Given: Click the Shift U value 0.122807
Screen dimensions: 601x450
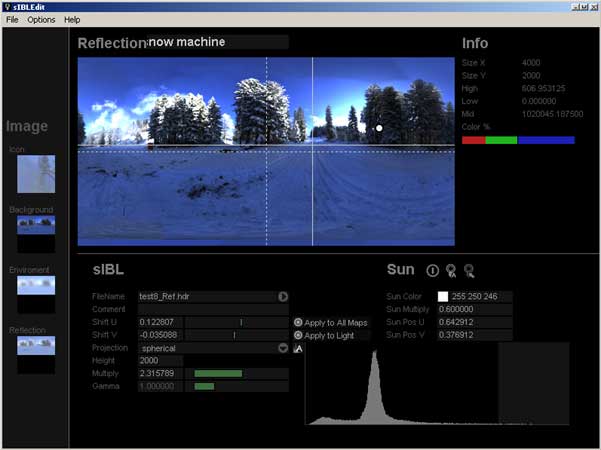Looking at the screenshot, I should [160, 322].
